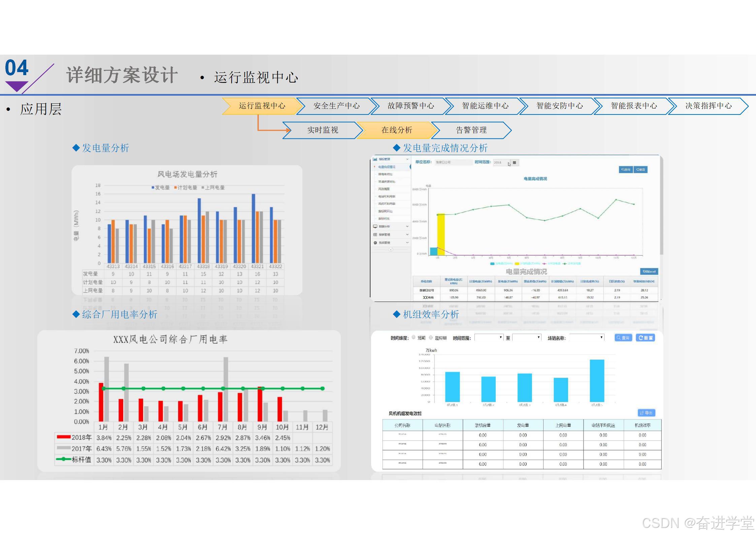Screen dimensions: 756x535
Task: Click the 重置 refresh button in 机组效率分析 panel
Action: click(645, 338)
